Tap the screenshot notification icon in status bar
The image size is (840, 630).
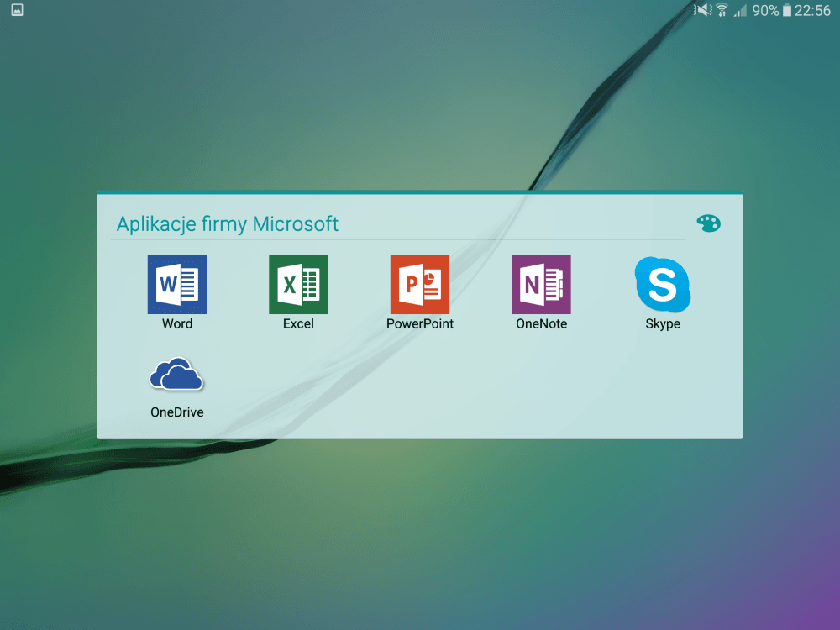[17, 9]
